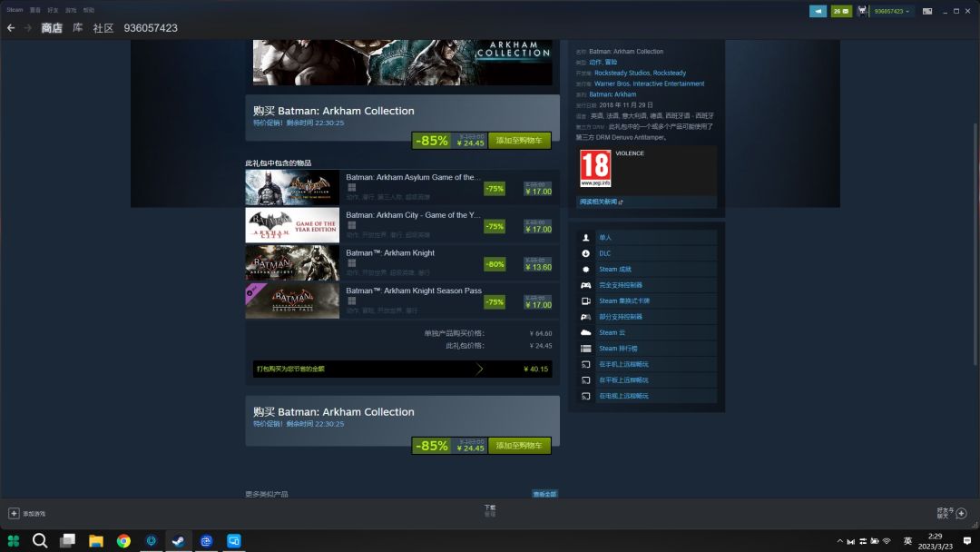Click the user avatar picture in header
This screenshot has width=980, height=552.
863,11
